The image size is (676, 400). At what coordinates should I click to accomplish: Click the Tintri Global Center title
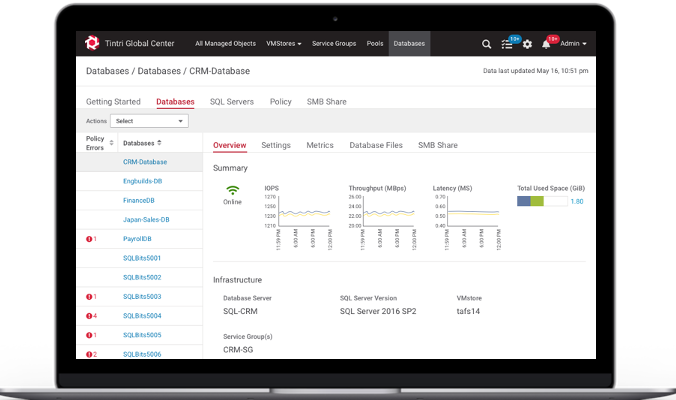pyautogui.click(x=140, y=44)
